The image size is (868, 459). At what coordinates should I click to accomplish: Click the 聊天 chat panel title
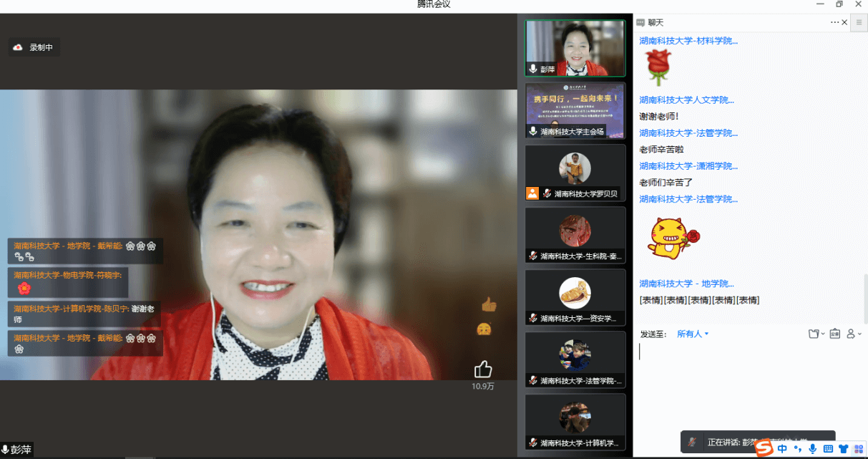click(655, 23)
